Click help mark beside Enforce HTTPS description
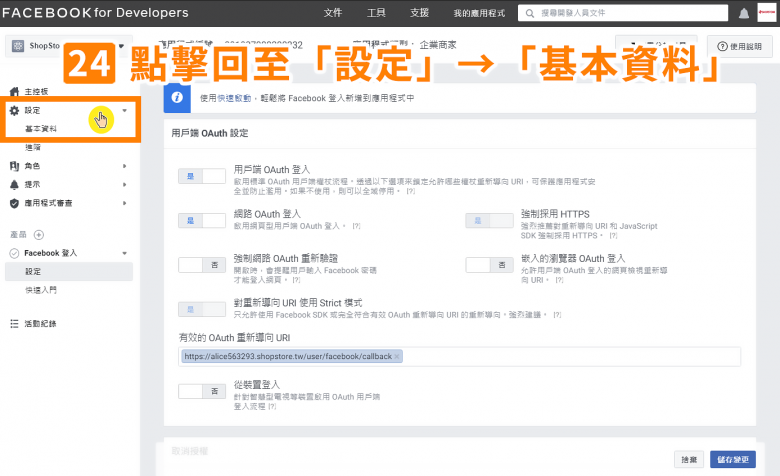Screen dimensions: 780x476 613,235
